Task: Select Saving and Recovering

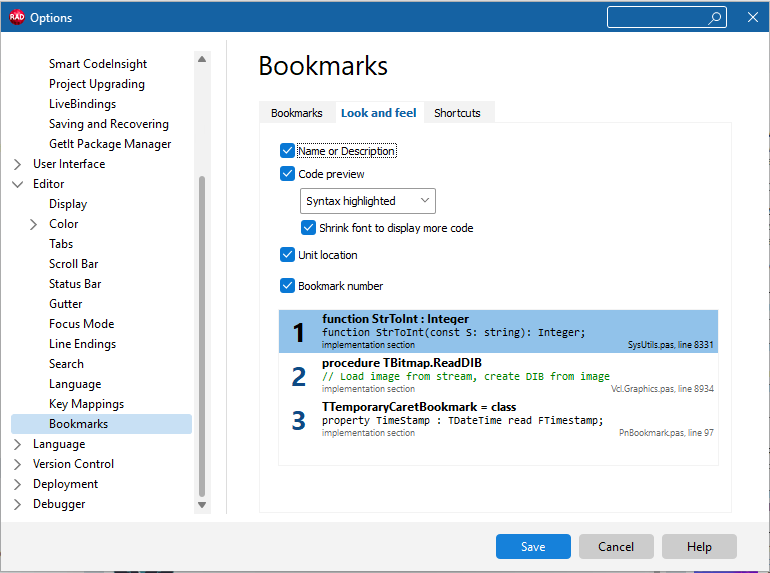Action: [109, 124]
